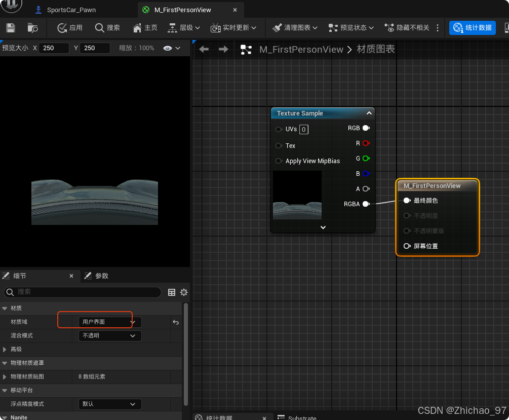Switch to the 参数 parameters tab
The height and width of the screenshot is (420, 509).
click(101, 276)
